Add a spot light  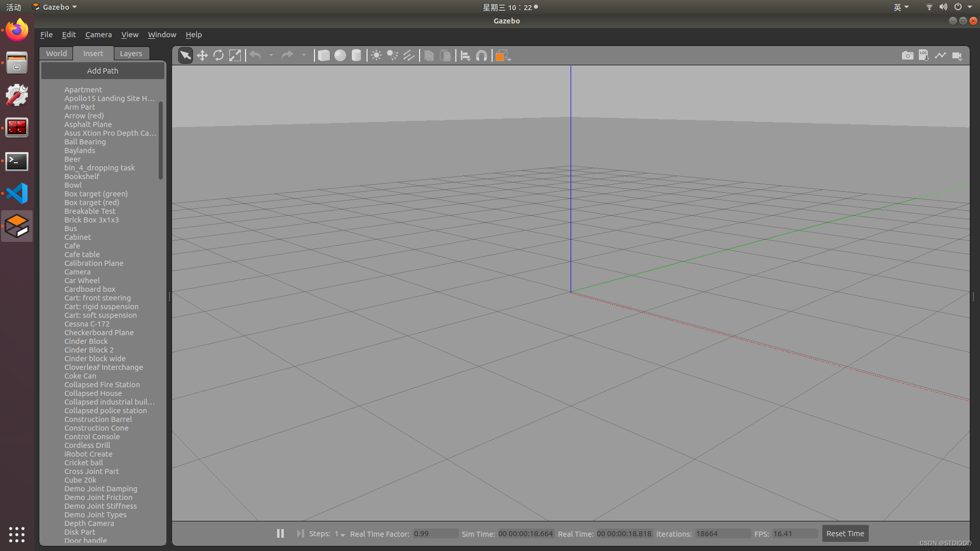393,56
